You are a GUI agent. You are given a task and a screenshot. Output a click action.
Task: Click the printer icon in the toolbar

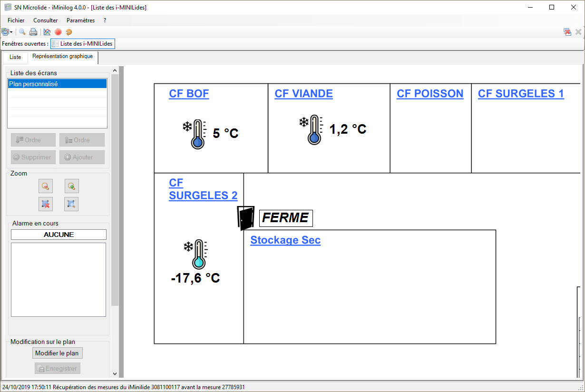pos(33,32)
